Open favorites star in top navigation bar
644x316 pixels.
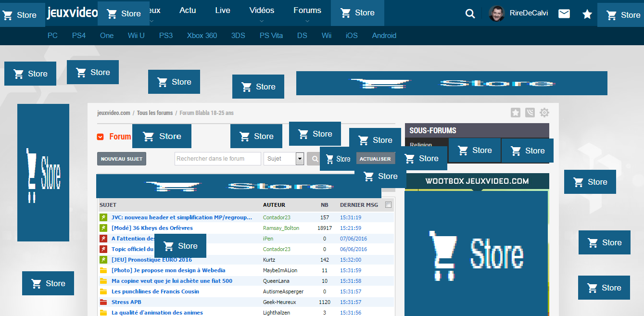pos(587,14)
